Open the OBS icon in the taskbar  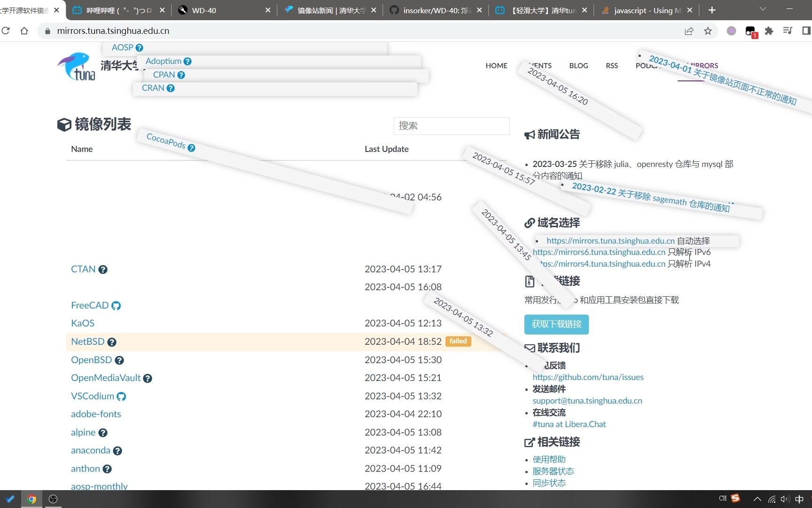coord(53,499)
